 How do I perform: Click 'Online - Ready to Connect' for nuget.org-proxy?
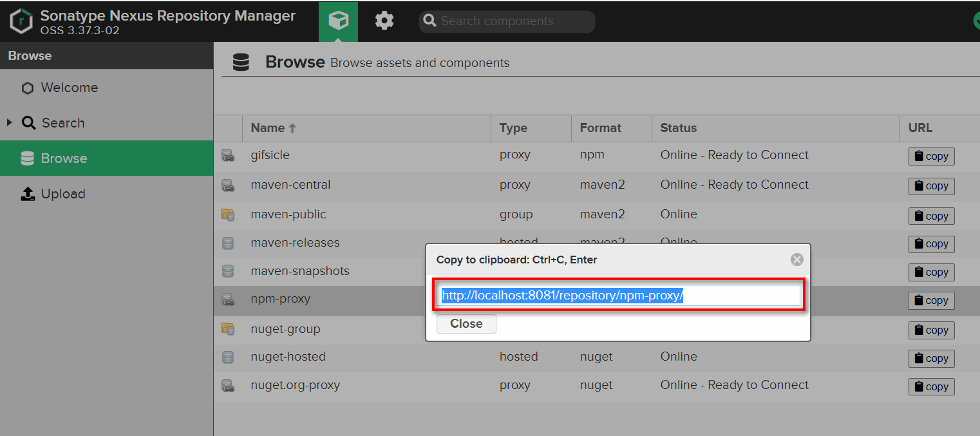coord(734,385)
